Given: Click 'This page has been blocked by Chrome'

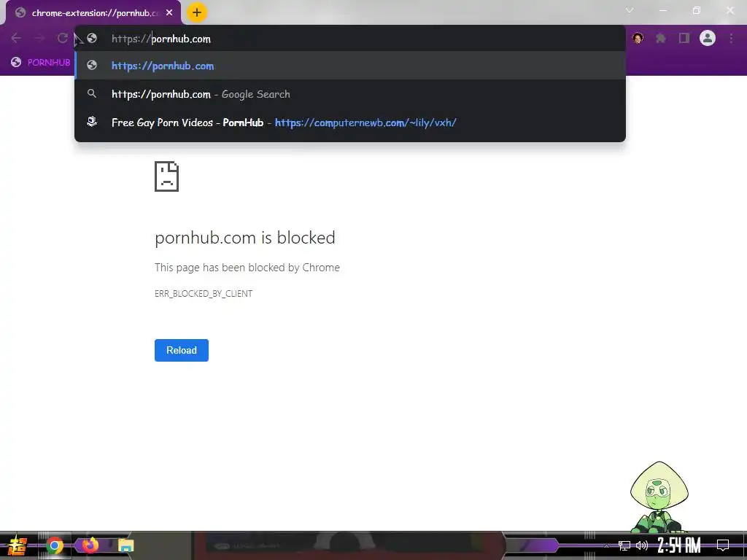Looking at the screenshot, I should 247,268.
